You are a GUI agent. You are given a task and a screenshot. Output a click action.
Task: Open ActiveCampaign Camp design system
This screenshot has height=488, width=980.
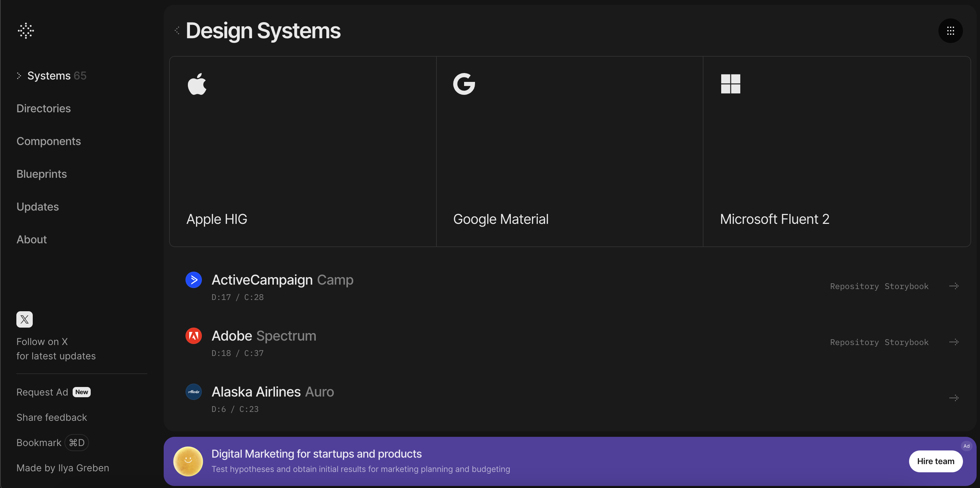tap(282, 280)
